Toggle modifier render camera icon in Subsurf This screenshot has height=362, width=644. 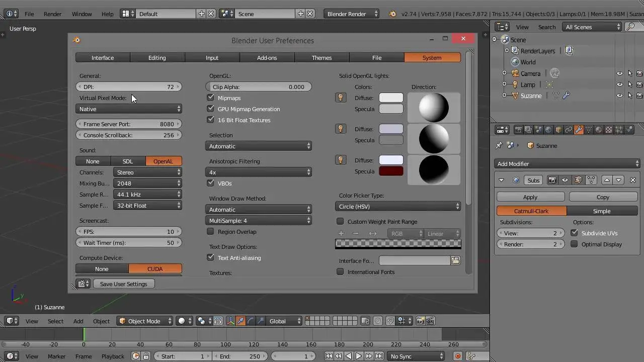click(552, 180)
